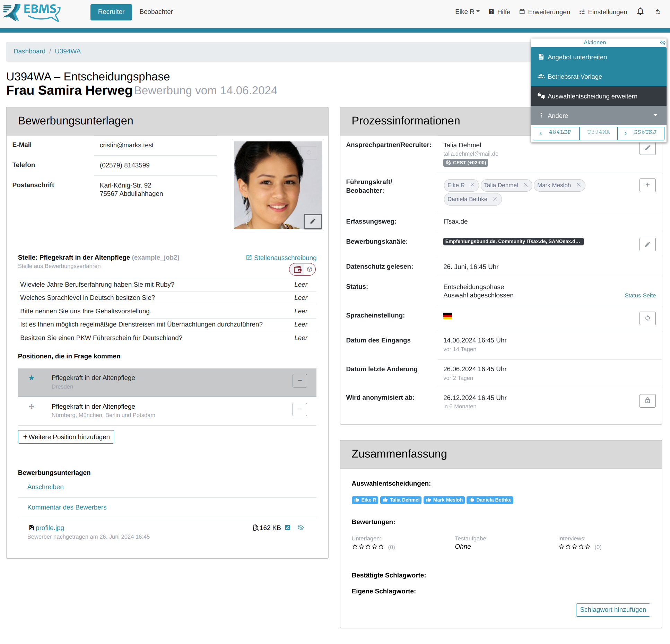Navigate to previous candidate 484LBP
Viewport: 670px width, 644px height.
[x=556, y=133]
